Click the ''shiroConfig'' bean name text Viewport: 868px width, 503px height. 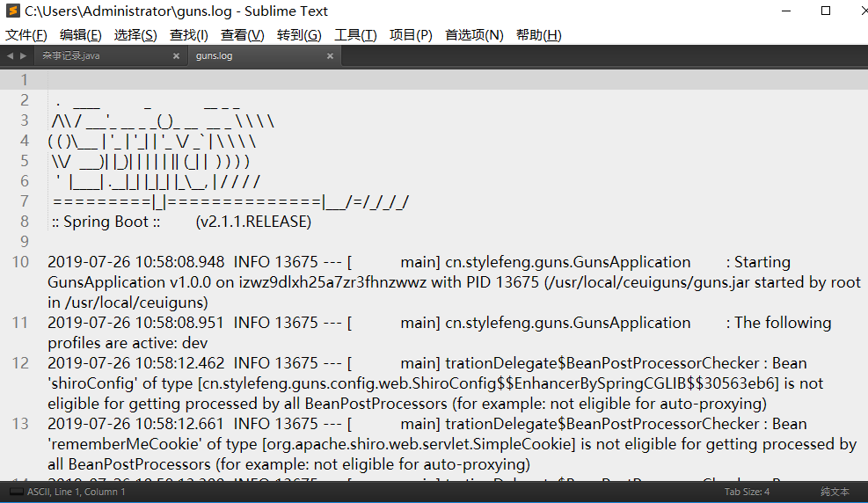(x=91, y=383)
